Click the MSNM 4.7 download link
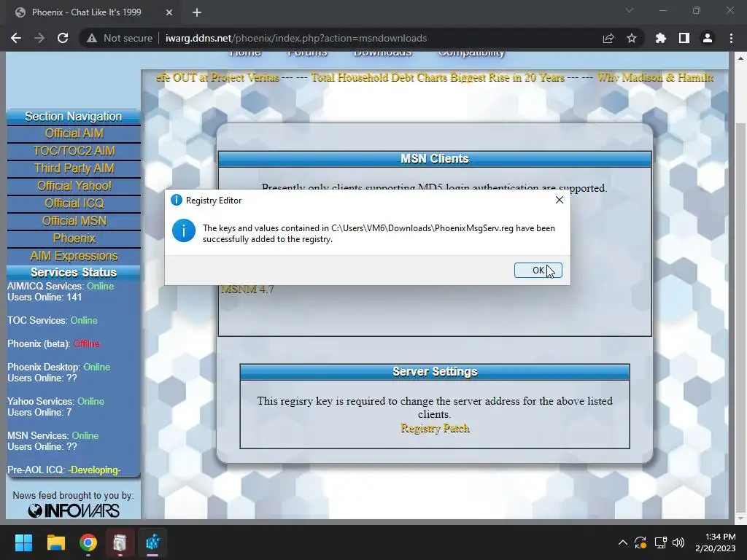This screenshot has height=560, width=747. pos(247,289)
